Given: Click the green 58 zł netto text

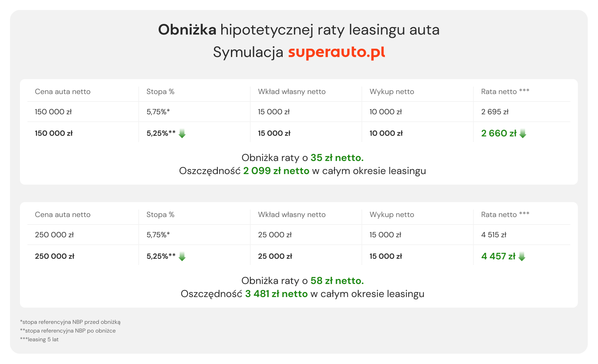Looking at the screenshot, I should (x=337, y=281).
